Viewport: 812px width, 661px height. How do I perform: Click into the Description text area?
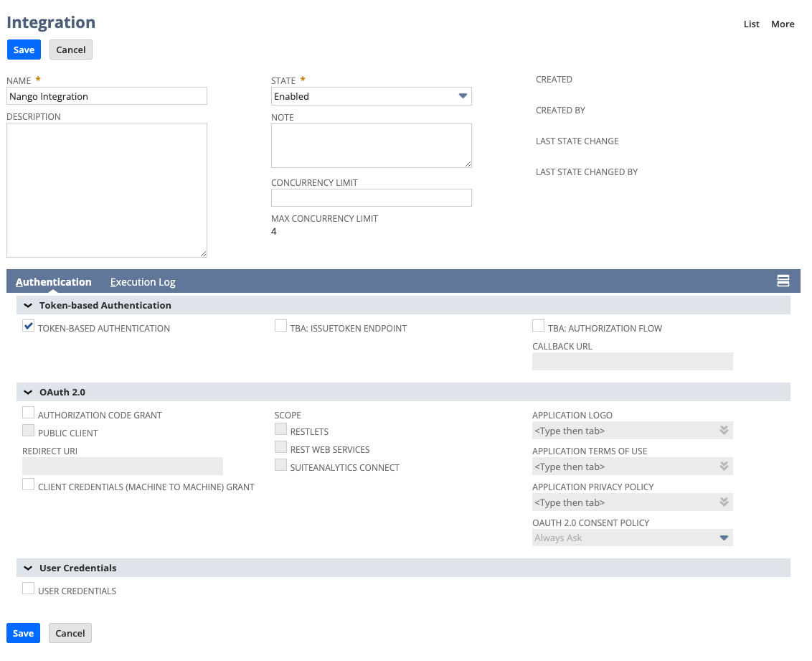click(107, 190)
